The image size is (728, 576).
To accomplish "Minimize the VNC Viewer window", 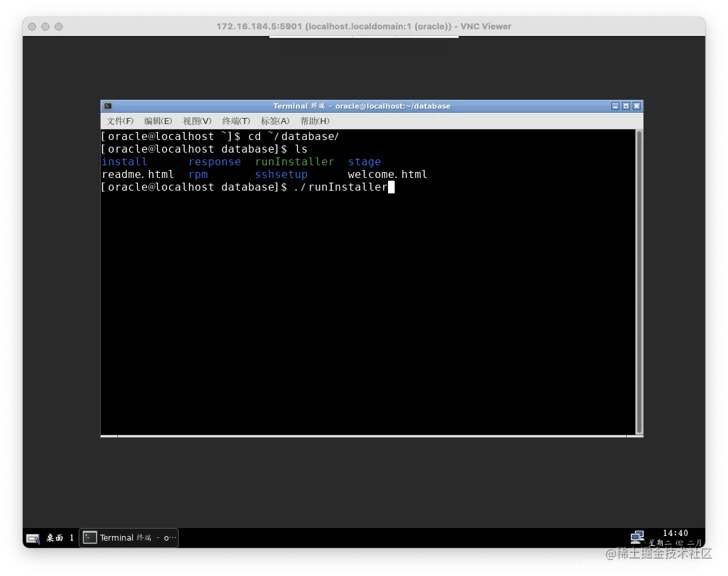I will point(45,27).
